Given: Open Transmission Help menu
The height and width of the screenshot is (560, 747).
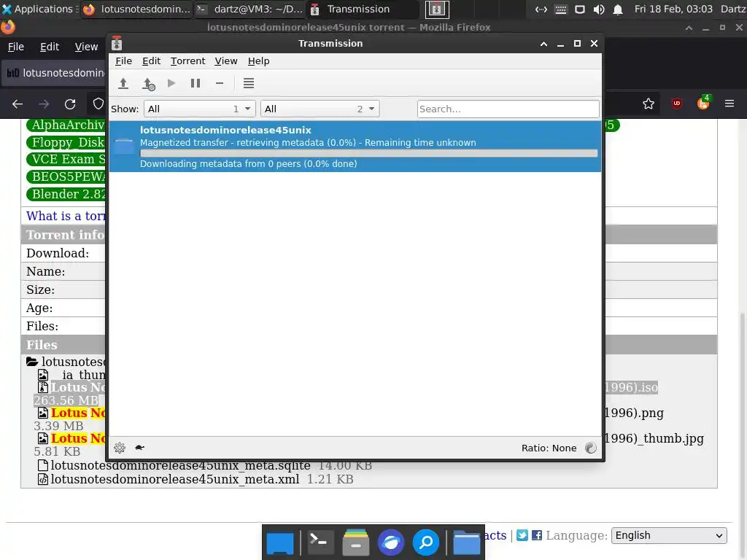Looking at the screenshot, I should pos(259,61).
